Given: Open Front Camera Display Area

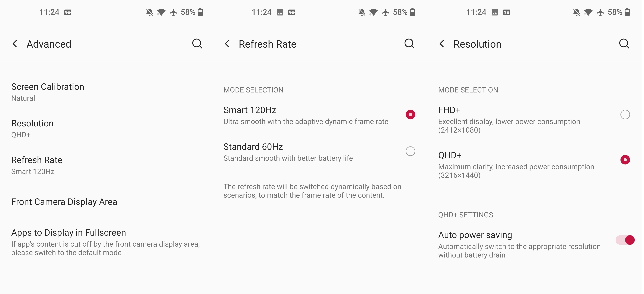Looking at the screenshot, I should (64, 202).
